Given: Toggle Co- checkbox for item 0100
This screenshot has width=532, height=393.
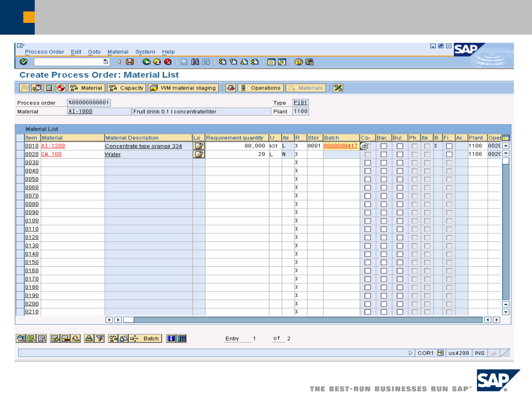Looking at the screenshot, I should (x=368, y=221).
